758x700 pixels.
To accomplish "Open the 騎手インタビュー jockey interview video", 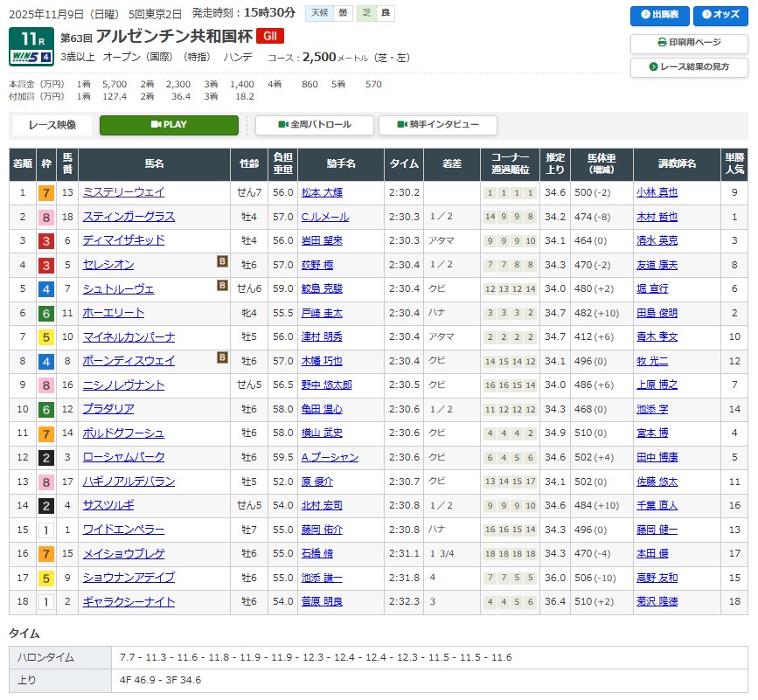I will point(438,125).
